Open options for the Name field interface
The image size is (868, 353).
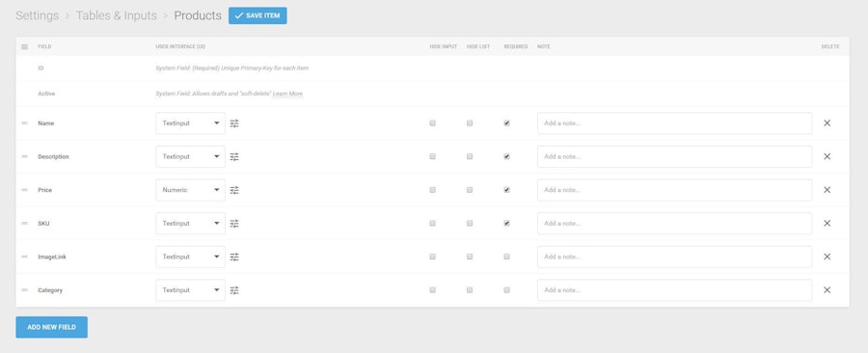click(234, 123)
